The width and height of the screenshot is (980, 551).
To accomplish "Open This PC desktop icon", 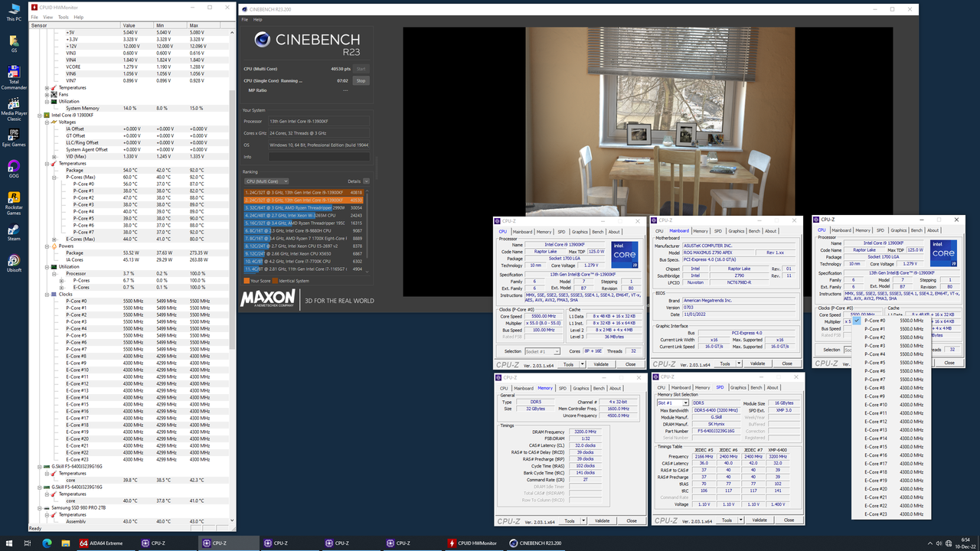I will point(14,13).
